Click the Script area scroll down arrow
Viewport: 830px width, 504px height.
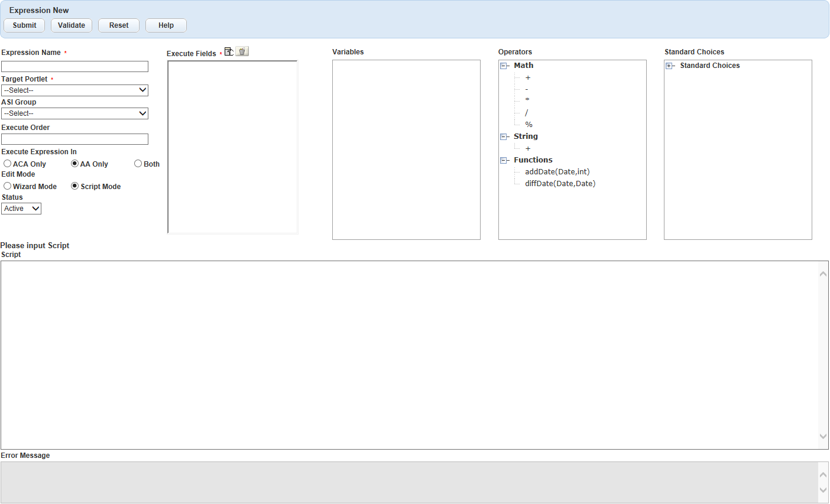pos(823,437)
